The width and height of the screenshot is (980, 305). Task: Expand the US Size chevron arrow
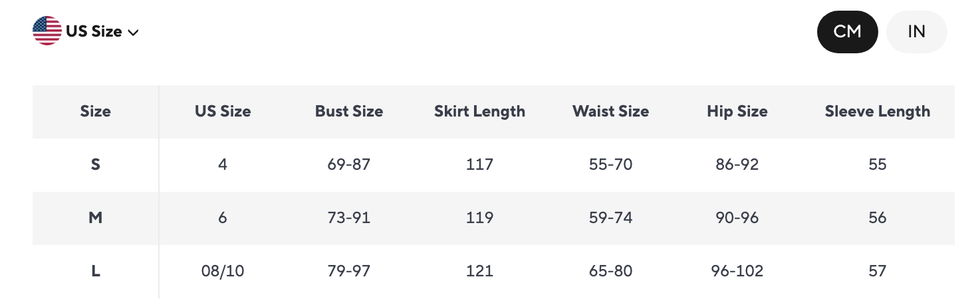coord(133,33)
